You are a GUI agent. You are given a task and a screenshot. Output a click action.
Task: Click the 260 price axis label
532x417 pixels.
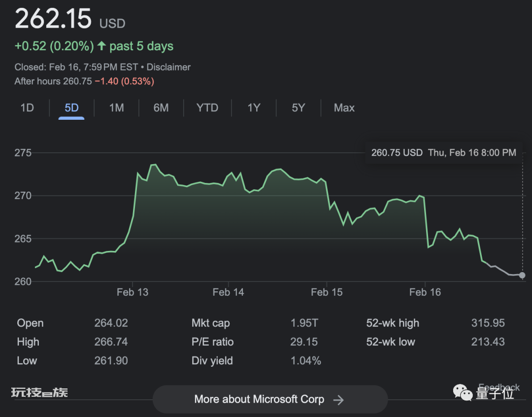click(23, 281)
